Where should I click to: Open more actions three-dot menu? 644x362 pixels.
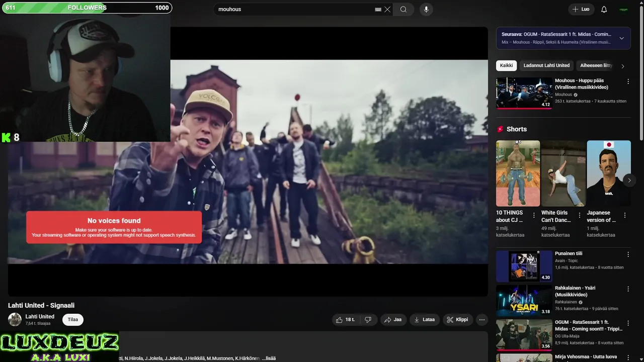tap(482, 320)
